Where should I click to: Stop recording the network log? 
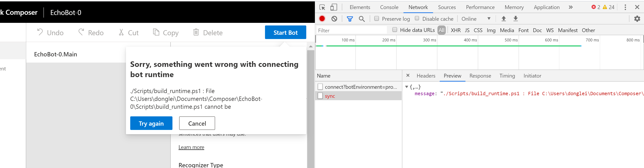coord(322,19)
